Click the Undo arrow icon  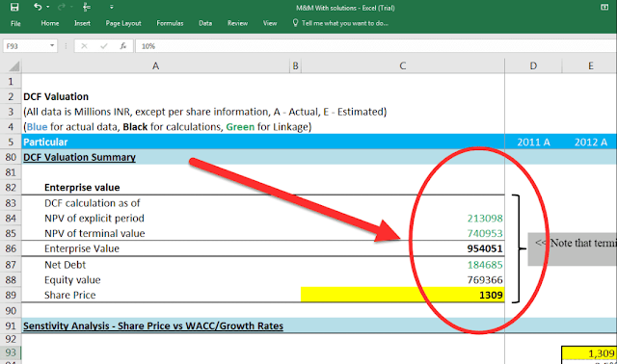click(x=38, y=7)
